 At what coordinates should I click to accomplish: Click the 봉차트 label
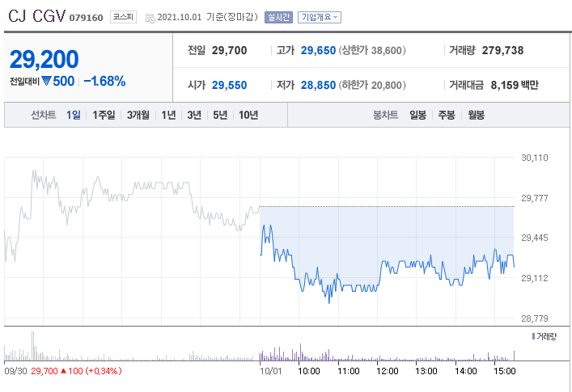[385, 115]
